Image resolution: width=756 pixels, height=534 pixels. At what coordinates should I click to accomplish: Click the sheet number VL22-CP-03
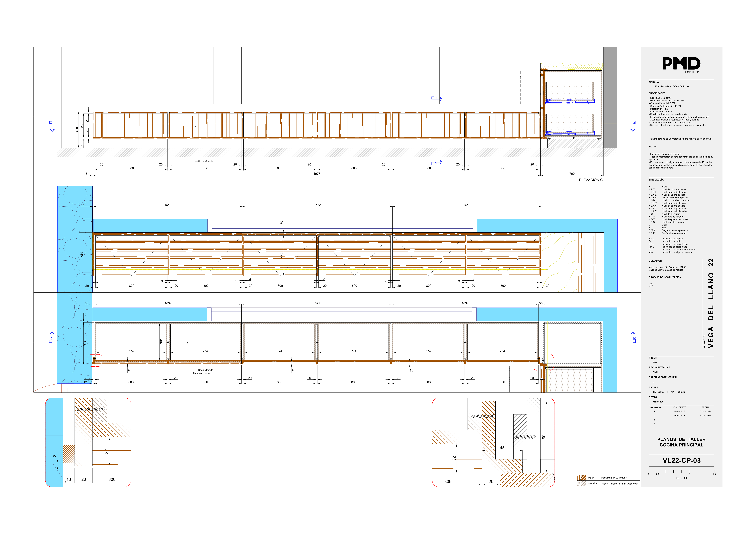pos(682,461)
